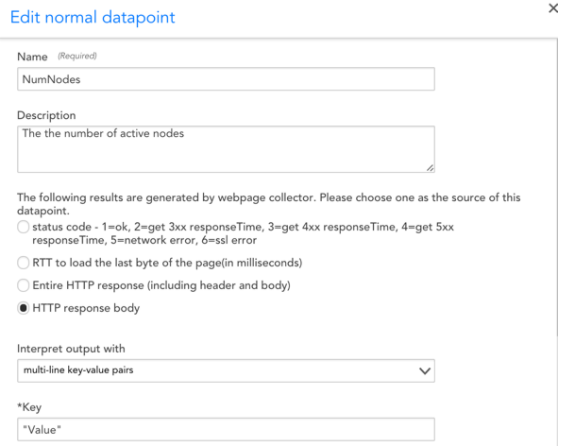Focus the Description text area
566x446 pixels.
pos(226,149)
